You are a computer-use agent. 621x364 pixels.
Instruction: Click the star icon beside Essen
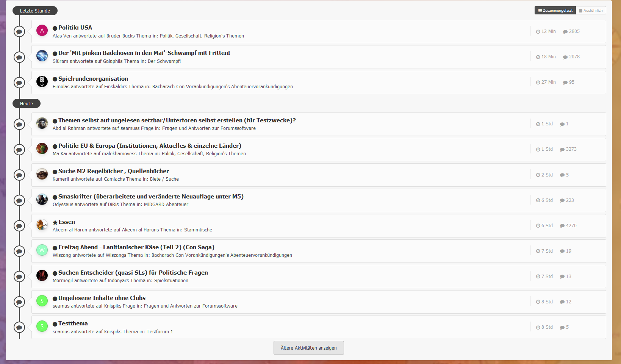55,222
